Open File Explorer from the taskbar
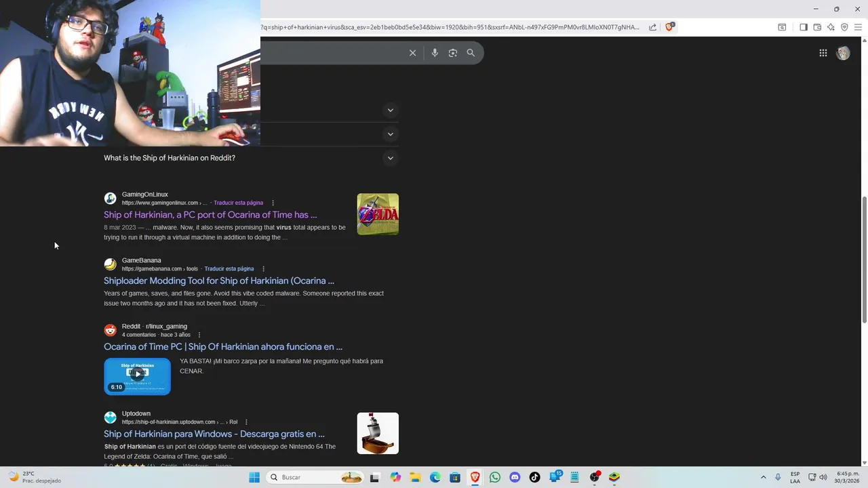This screenshot has height=488, width=868. pyautogui.click(x=415, y=477)
